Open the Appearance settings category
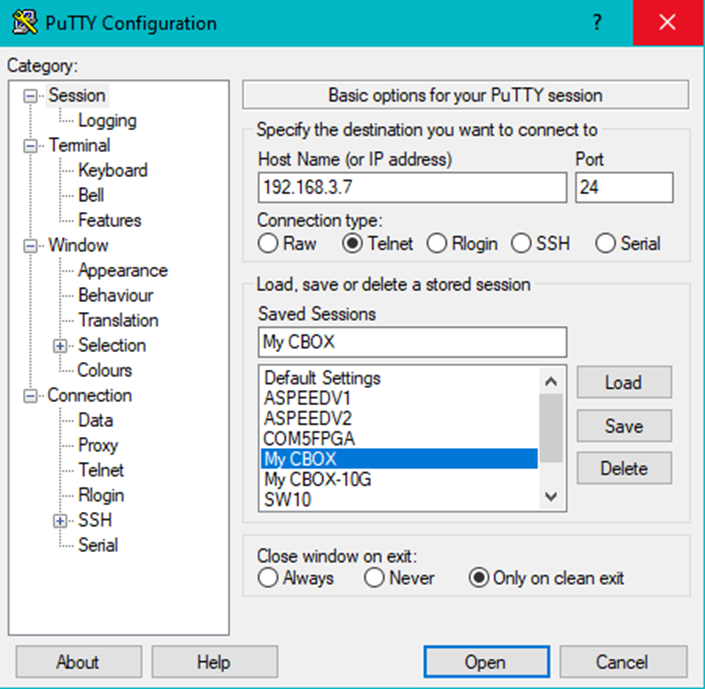 [123, 270]
